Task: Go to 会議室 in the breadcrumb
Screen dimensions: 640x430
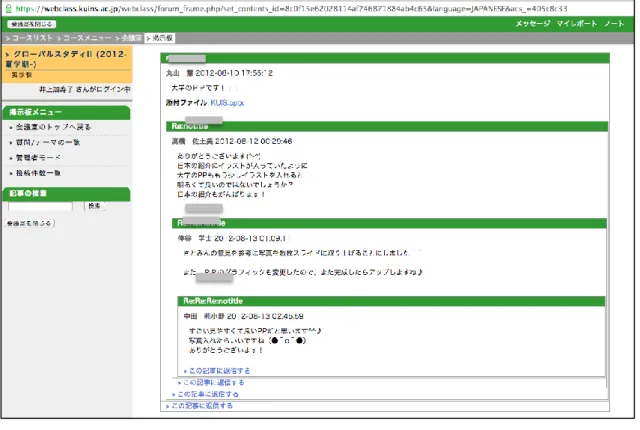Action: (131, 38)
